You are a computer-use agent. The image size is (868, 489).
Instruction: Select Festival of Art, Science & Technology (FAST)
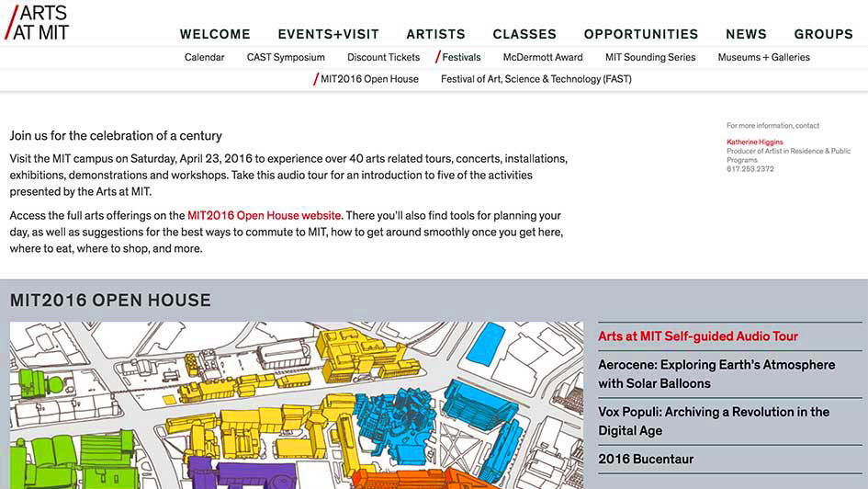point(535,79)
